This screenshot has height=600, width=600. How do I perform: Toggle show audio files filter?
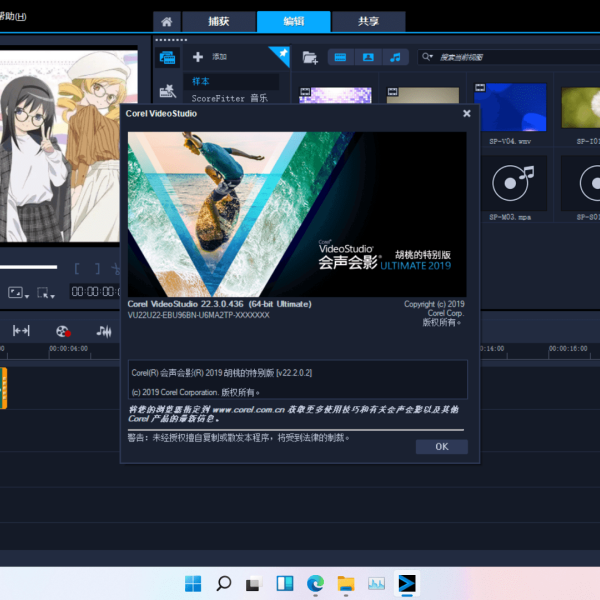395,57
